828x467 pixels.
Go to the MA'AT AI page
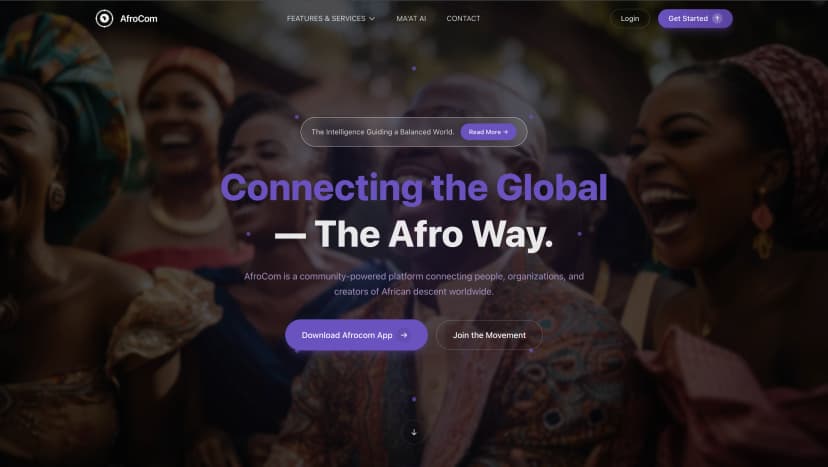[411, 18]
